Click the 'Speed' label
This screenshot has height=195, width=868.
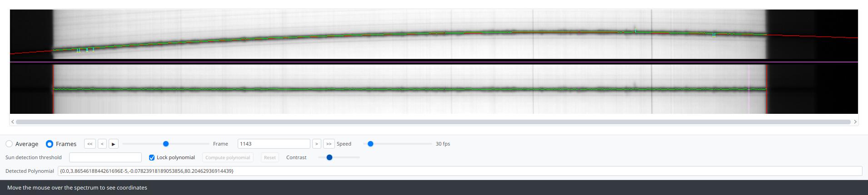[x=344, y=144]
